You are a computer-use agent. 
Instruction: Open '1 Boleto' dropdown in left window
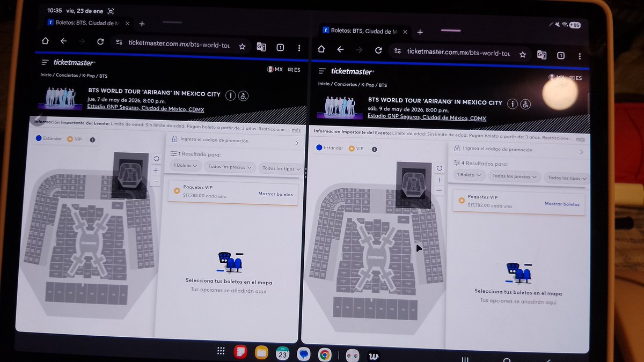point(186,166)
